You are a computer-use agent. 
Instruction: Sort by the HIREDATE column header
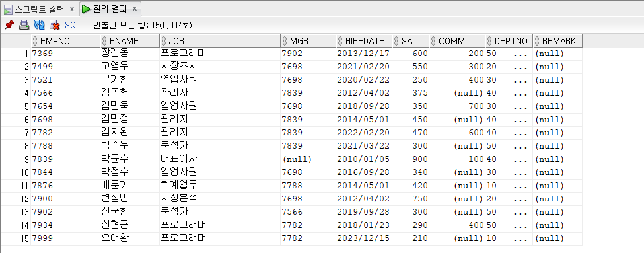[364, 41]
